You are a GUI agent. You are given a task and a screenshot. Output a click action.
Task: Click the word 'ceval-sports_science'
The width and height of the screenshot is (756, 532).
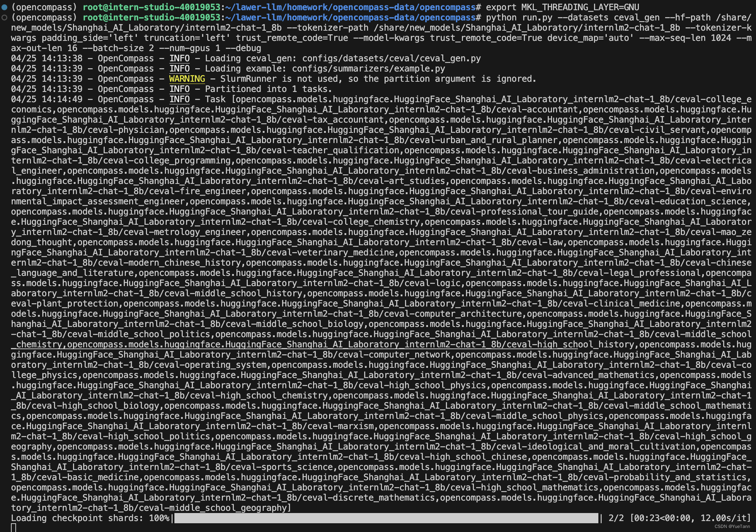[282, 467]
